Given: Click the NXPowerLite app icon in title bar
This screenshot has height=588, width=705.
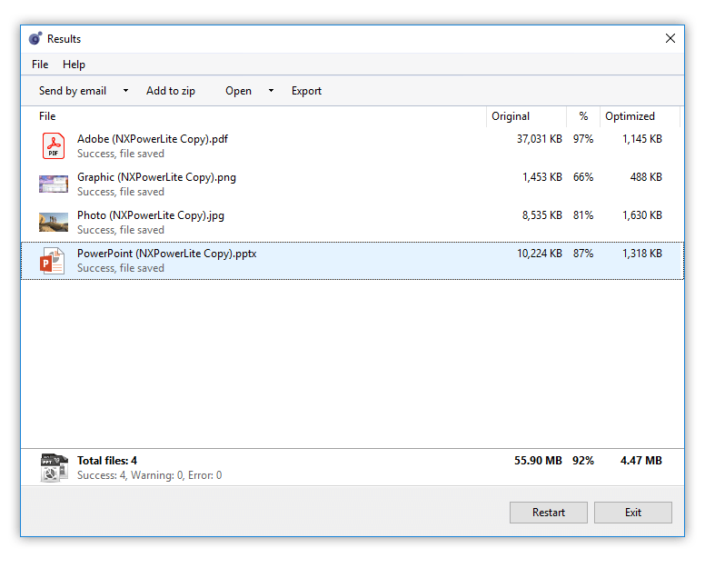Looking at the screenshot, I should pos(35,39).
